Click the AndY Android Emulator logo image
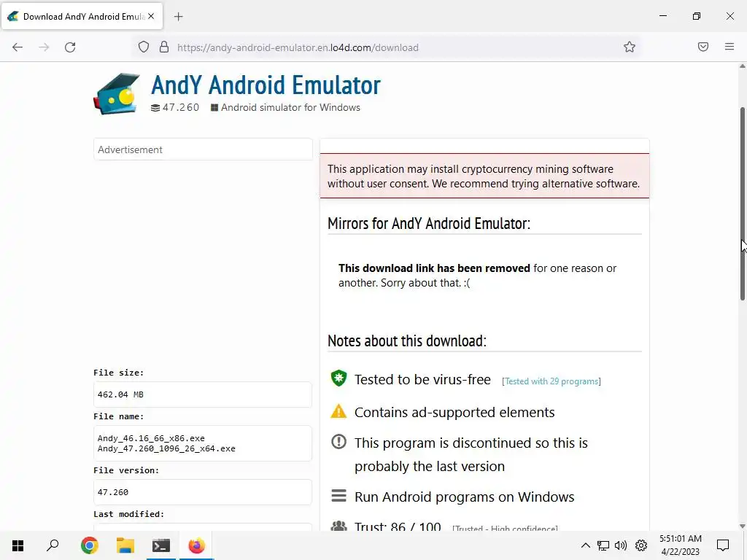 click(x=117, y=94)
